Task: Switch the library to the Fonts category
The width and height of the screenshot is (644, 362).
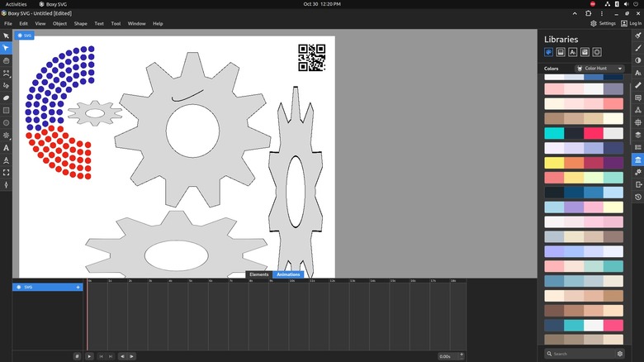Action: 572,52
